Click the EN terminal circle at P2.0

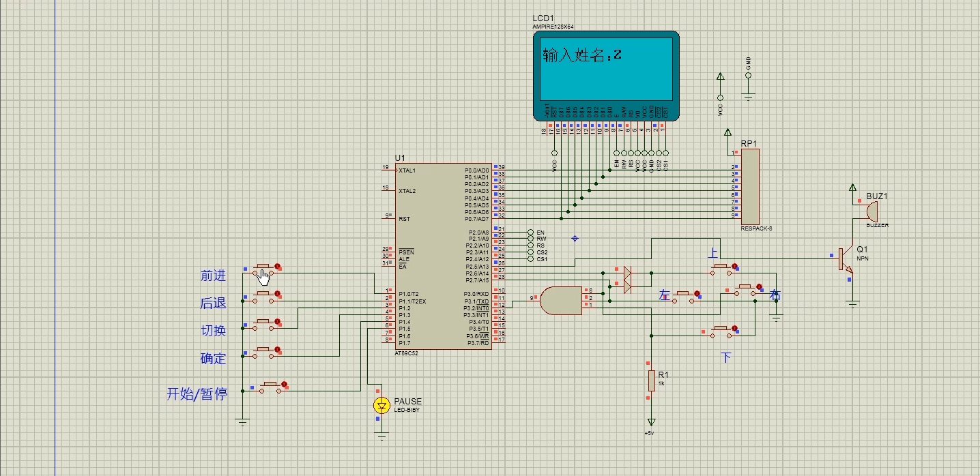pyautogui.click(x=530, y=233)
